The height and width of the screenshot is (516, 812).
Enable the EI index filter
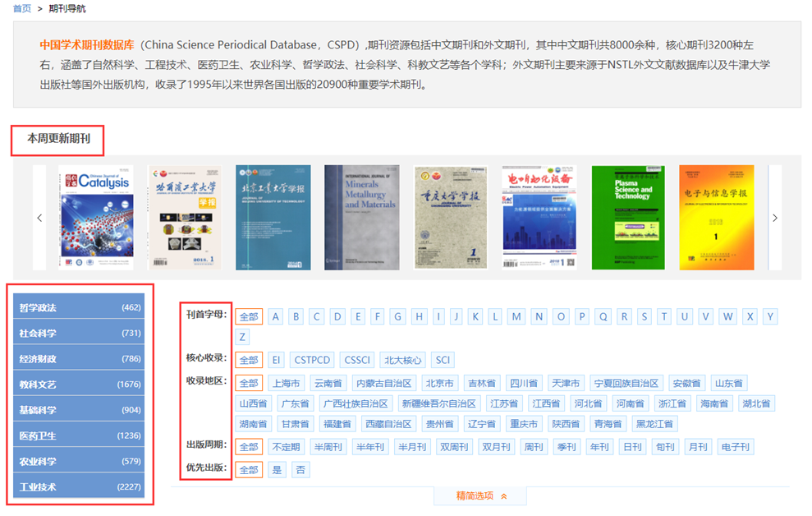tap(277, 360)
